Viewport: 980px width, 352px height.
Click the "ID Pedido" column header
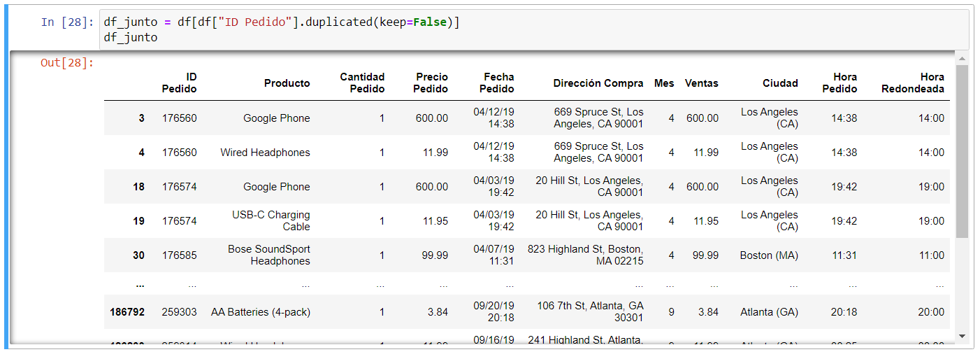tap(180, 83)
